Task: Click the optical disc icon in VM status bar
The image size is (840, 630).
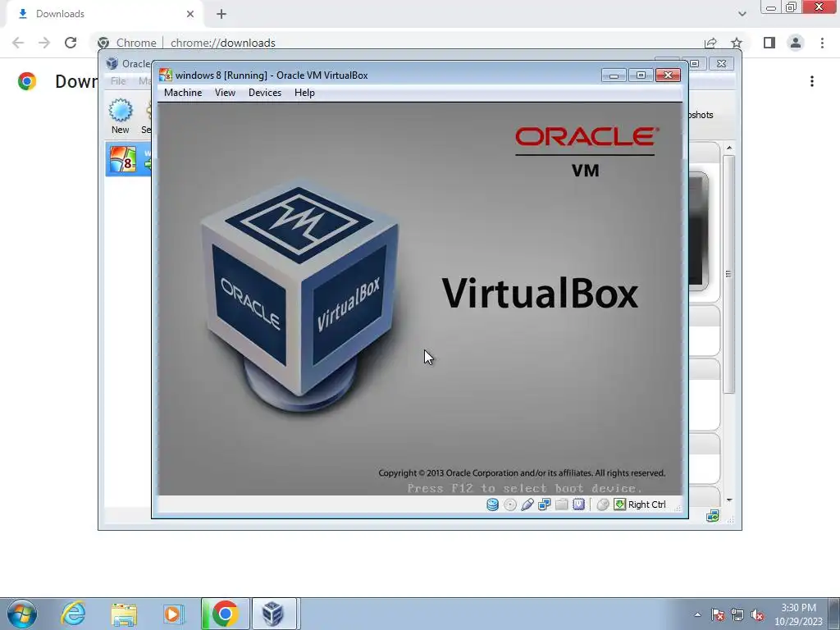Action: (510, 504)
